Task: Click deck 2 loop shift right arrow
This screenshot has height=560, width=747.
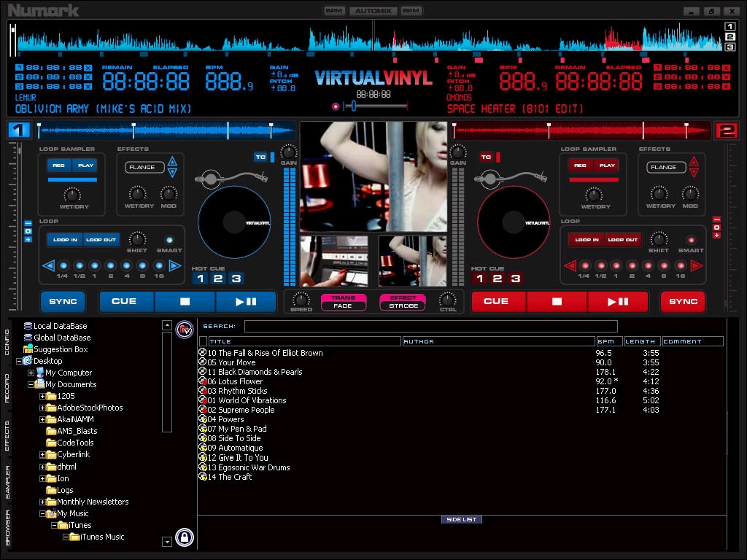Action: point(697,265)
